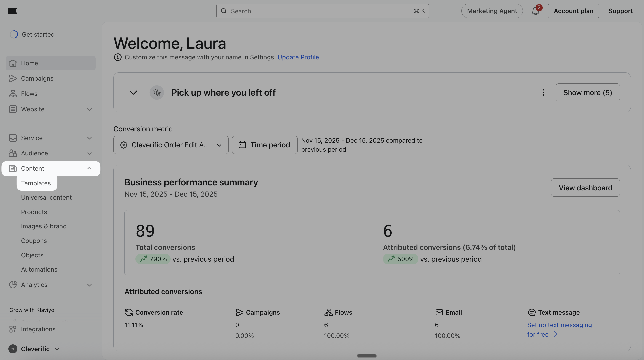Screen dimensions: 644x360
Task: Open the Cleverific Order Edit metric dropdown
Action: click(x=171, y=145)
